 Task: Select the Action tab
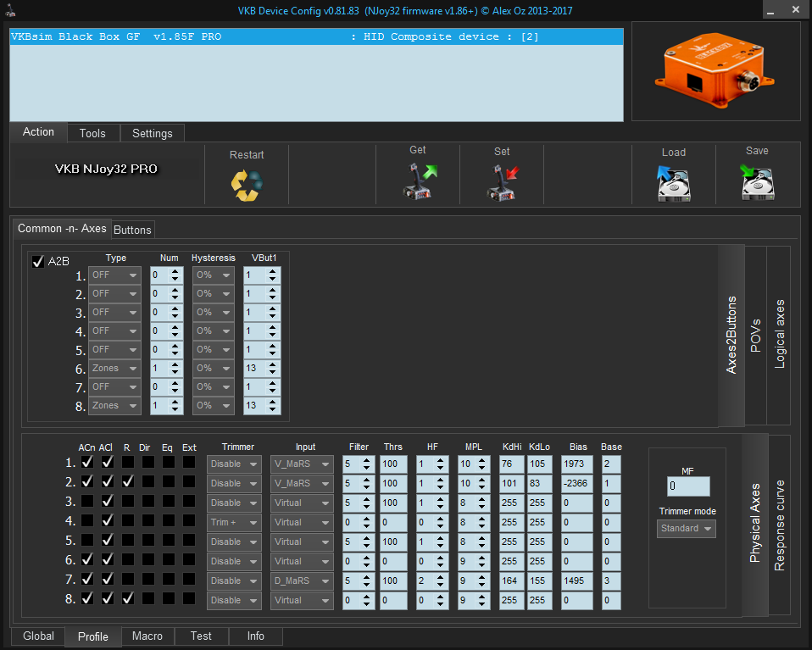coord(38,132)
